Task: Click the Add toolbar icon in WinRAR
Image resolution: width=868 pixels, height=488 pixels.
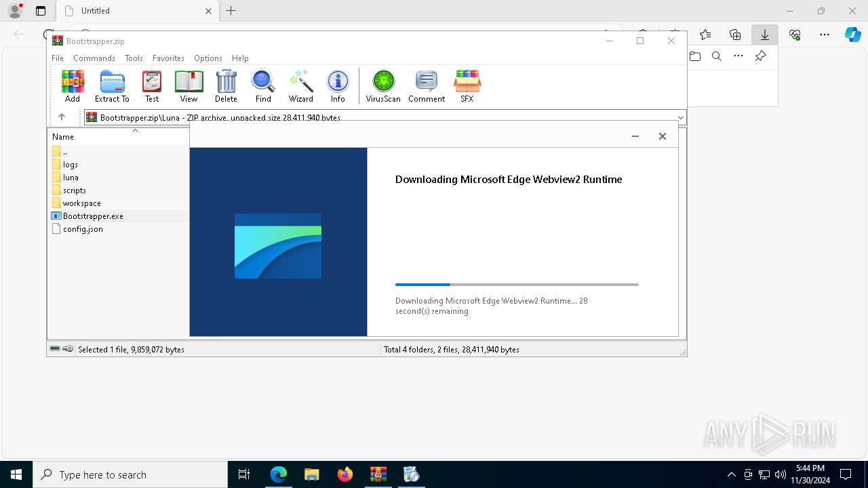Action: pos(73,86)
